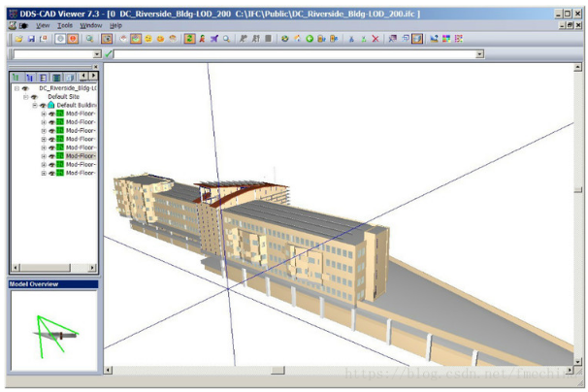Switch to the blue tree panel tab
The image size is (588, 392).
point(30,78)
